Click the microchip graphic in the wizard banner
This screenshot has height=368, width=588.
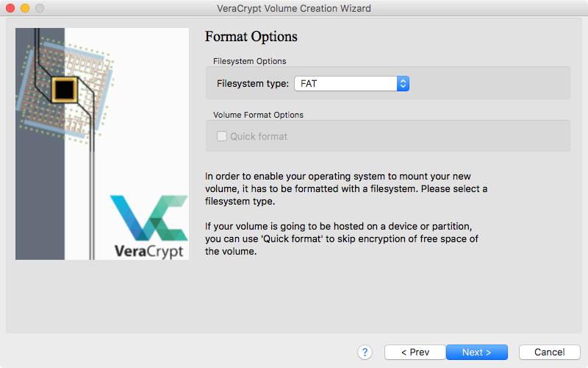65,90
